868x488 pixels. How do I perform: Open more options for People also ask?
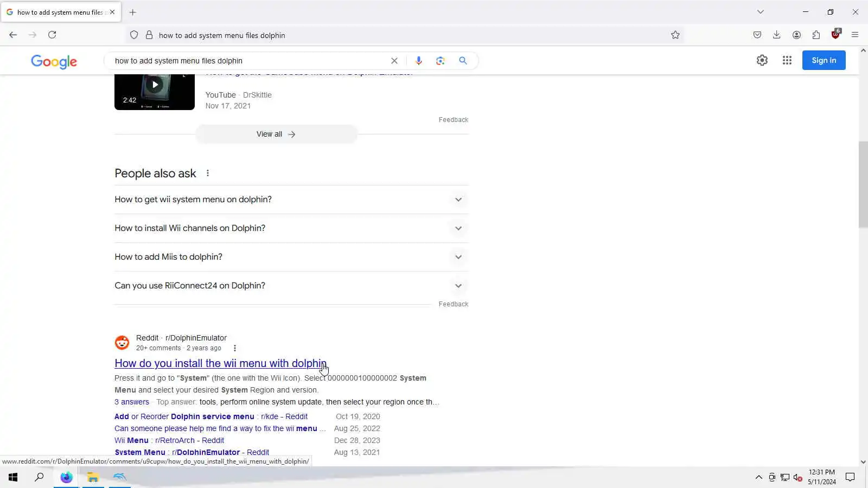point(208,173)
